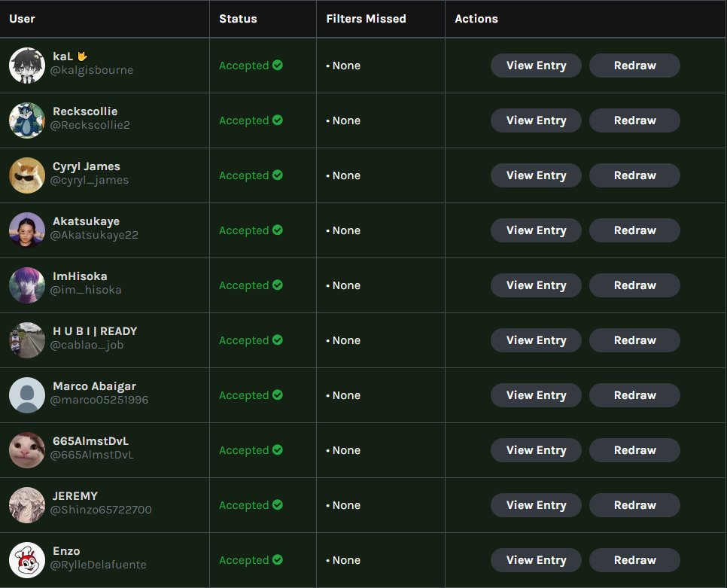
Task: Click Redraw for Cyryl James
Action: pyautogui.click(x=634, y=175)
